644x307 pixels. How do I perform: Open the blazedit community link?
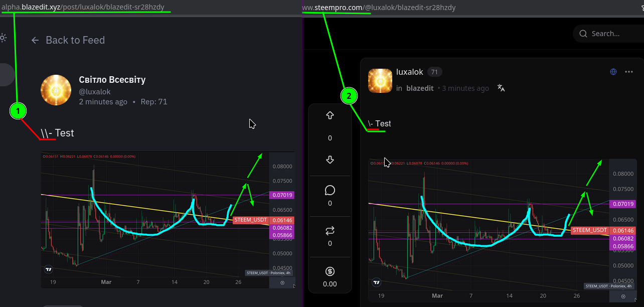coord(420,88)
